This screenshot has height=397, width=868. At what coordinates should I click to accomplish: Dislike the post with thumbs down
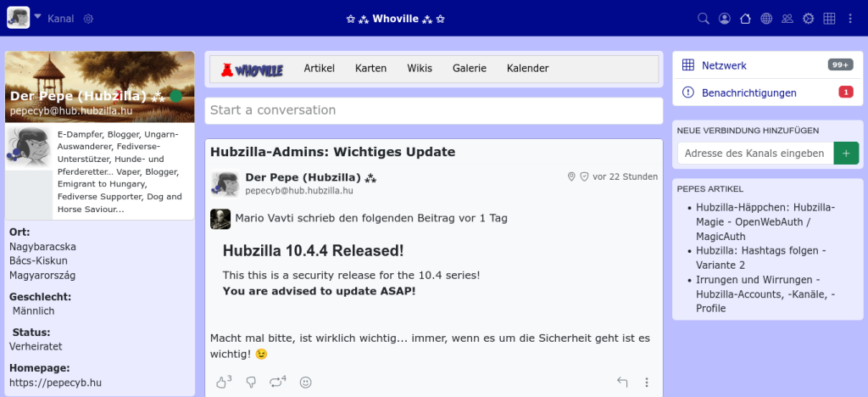pyautogui.click(x=251, y=383)
